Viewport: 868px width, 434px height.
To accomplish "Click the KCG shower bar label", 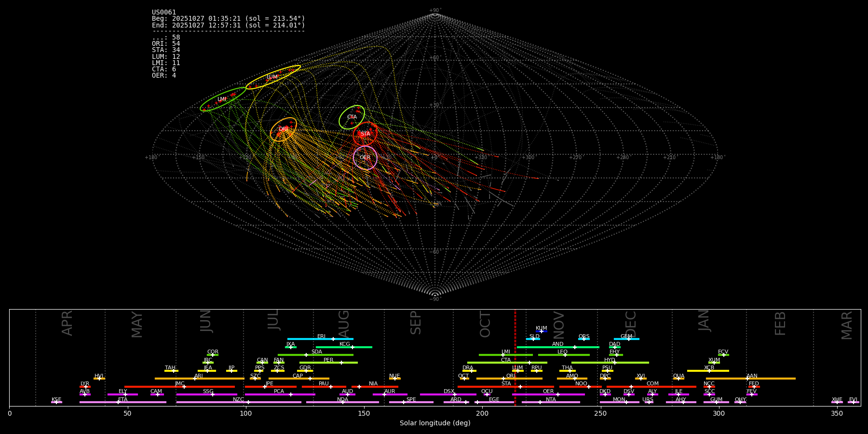I will 345,344.
